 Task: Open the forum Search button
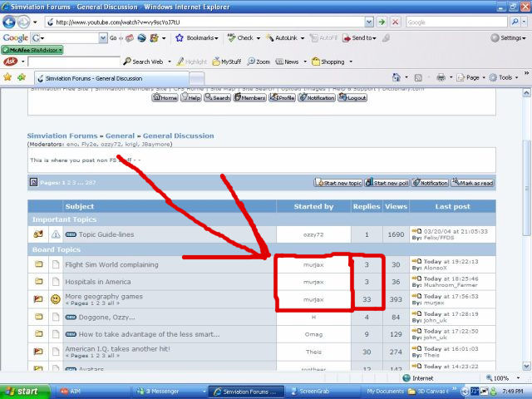216,97
